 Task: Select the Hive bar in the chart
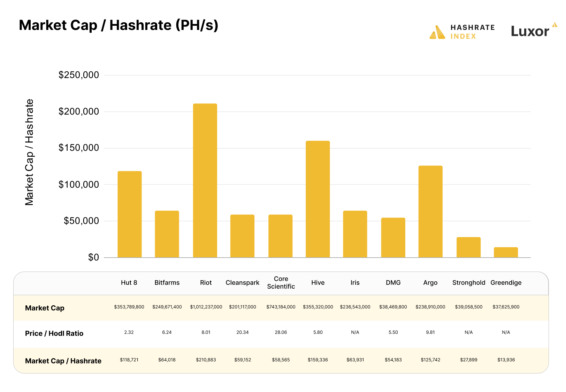click(318, 198)
